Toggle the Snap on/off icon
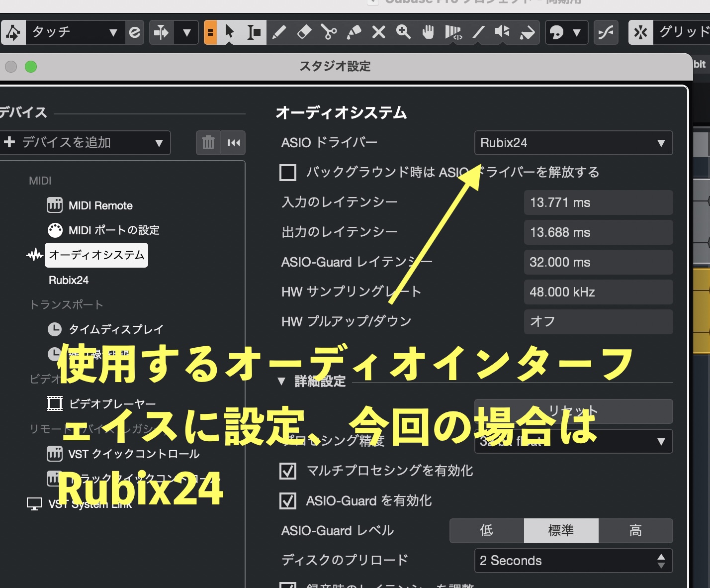The image size is (710, 588). click(641, 33)
